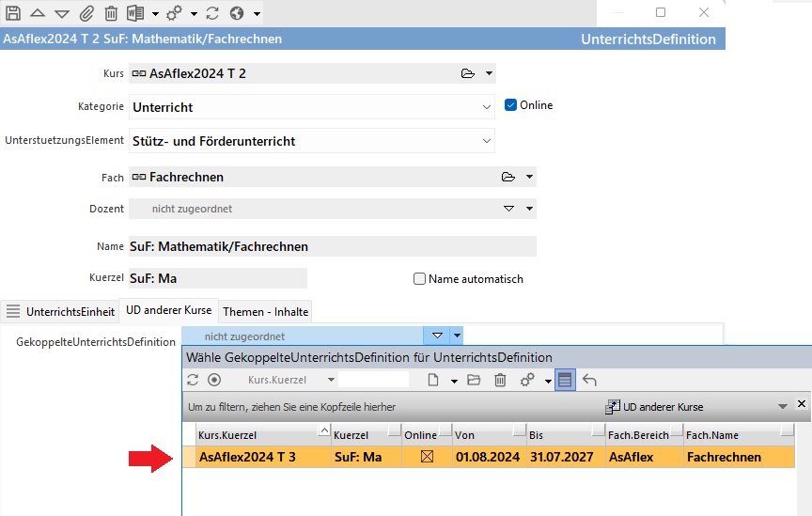Click the save disk icon in top toolbar
This screenshot has height=516, width=812.
click(13, 13)
